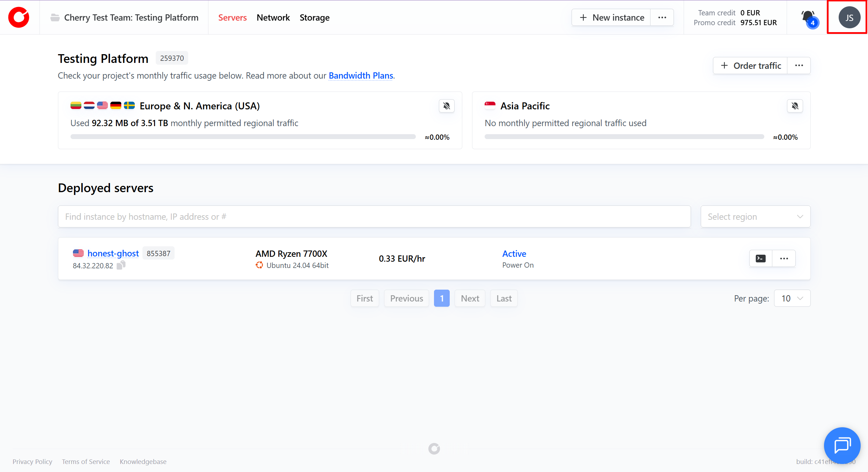Switch to the Storage tab

point(314,17)
